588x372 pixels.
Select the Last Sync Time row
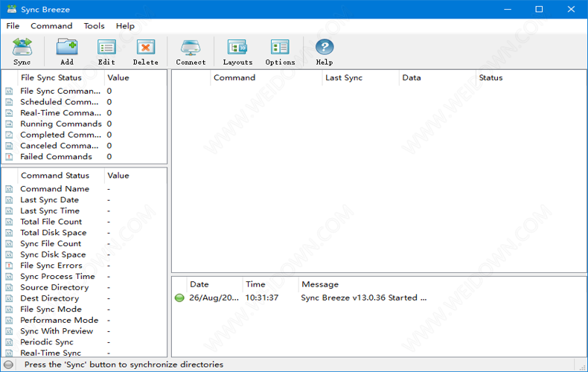(x=85, y=211)
